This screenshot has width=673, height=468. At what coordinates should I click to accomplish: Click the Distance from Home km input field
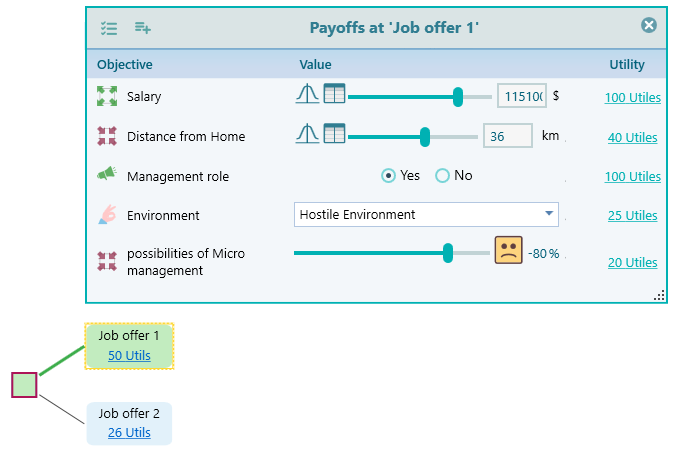coord(507,136)
